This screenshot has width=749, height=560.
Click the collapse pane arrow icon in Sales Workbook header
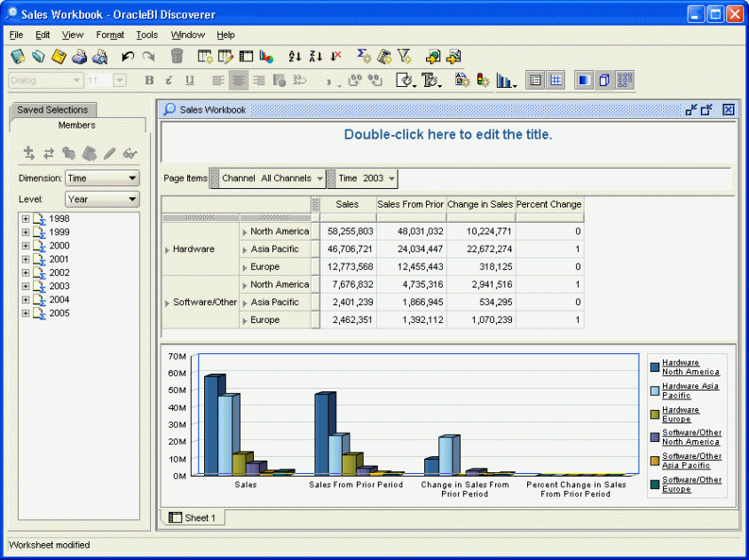coord(690,110)
